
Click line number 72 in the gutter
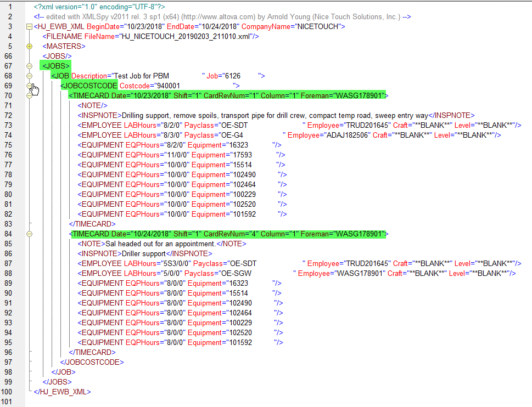8,115
